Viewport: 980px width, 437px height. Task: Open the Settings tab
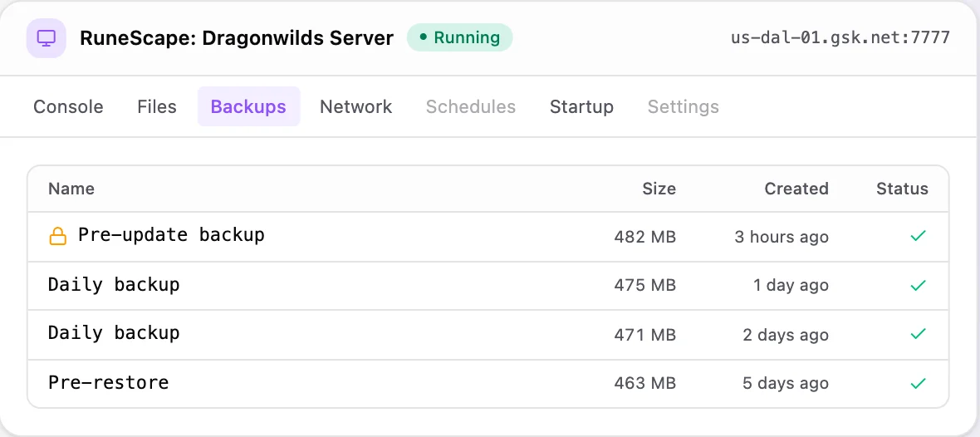click(684, 107)
